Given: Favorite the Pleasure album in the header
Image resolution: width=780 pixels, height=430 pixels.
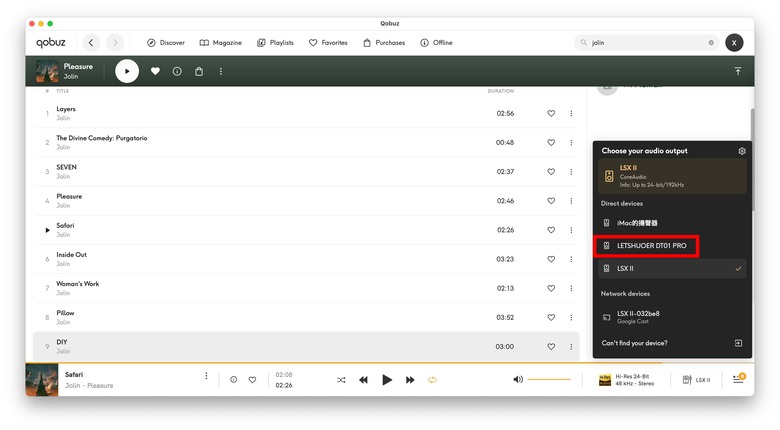Looking at the screenshot, I should (x=155, y=71).
